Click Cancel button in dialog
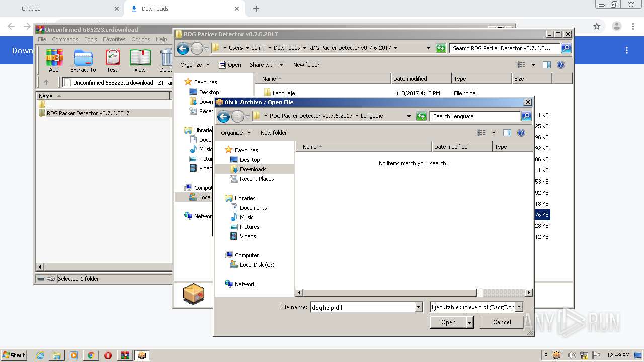This screenshot has height=362, width=644. pyautogui.click(x=502, y=322)
